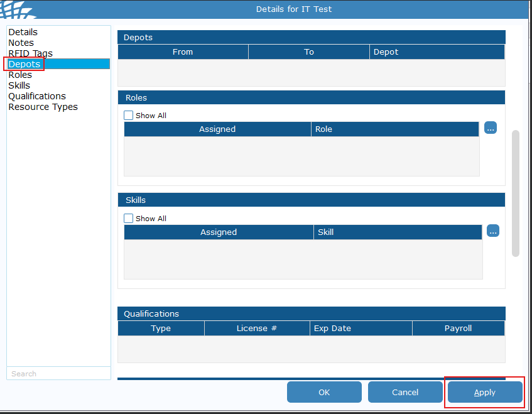
Task: Go to RFID Tags section
Action: point(30,53)
